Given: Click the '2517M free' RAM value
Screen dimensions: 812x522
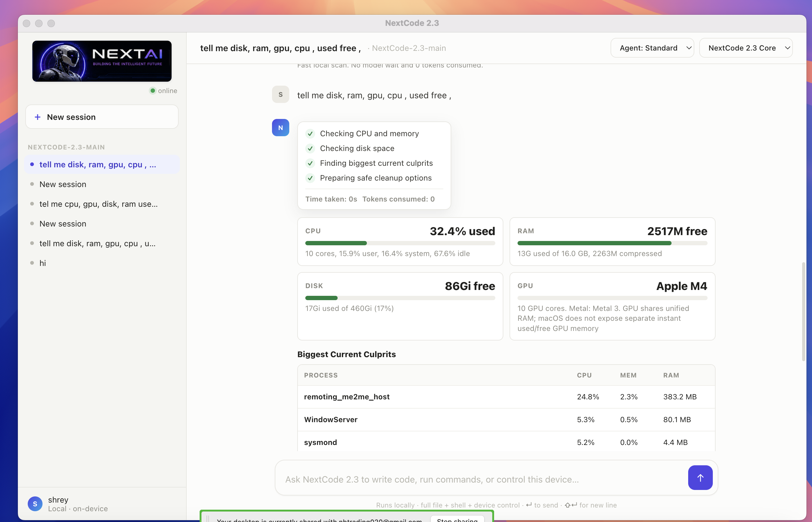Looking at the screenshot, I should [x=677, y=231].
